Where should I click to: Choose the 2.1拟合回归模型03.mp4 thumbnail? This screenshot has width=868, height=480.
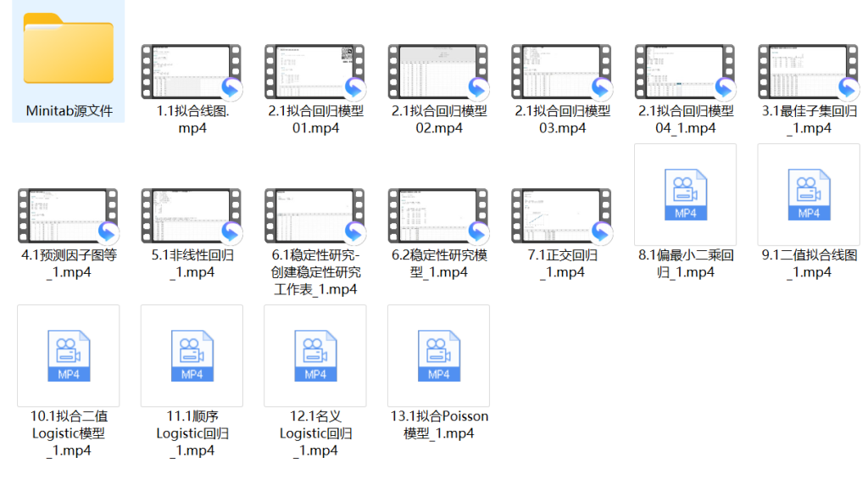pyautogui.click(x=562, y=72)
